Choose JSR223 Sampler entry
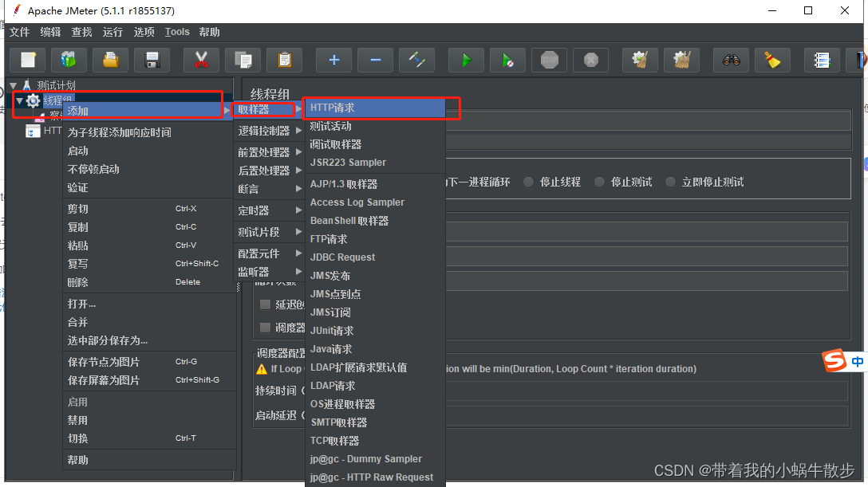The image size is (868, 487). point(375,163)
